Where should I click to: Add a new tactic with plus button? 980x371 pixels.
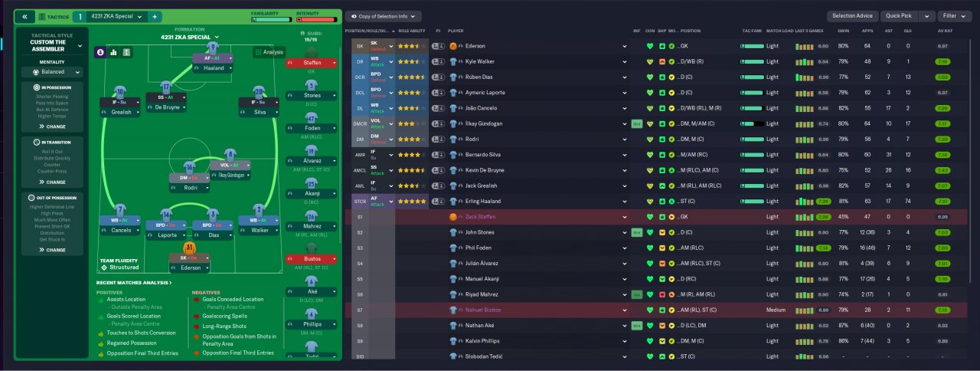(x=154, y=16)
